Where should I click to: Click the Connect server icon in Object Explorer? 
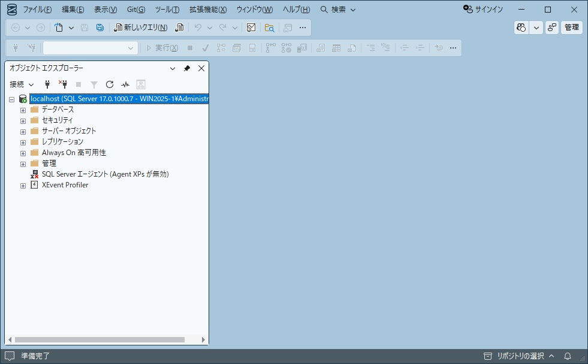click(47, 84)
